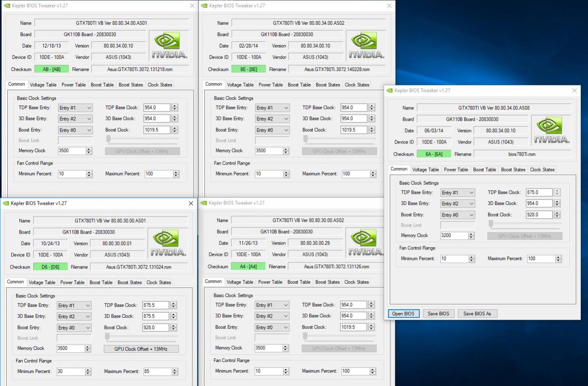
Task: Click title bar app icon of 131126.rom window
Action: [x=204, y=203]
